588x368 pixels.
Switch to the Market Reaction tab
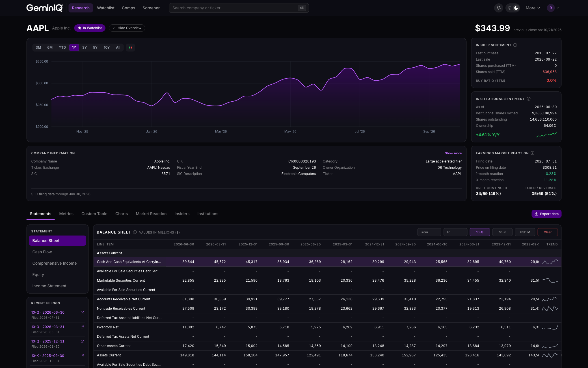click(x=151, y=214)
